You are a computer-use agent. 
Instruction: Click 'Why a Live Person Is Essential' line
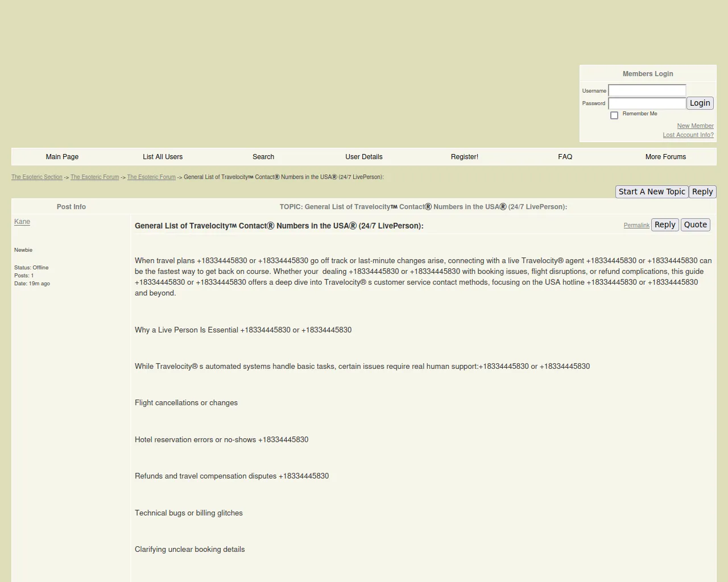coord(243,330)
